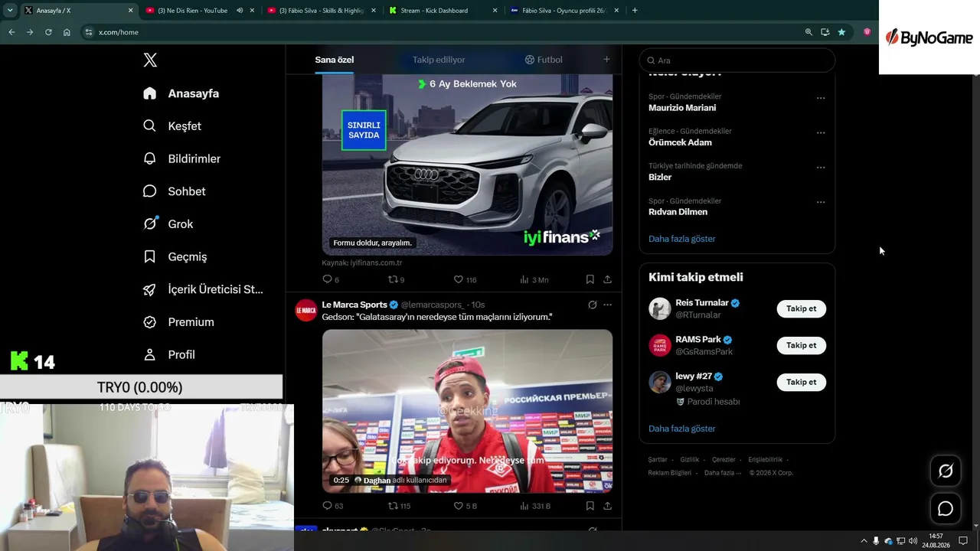Viewport: 980px width, 551px height.
Task: Bookmark this page with the star icon
Action: [841, 32]
